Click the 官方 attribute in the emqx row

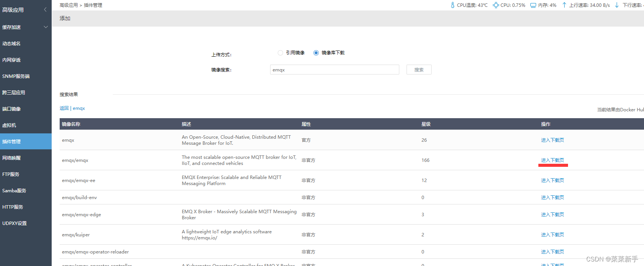point(306,140)
